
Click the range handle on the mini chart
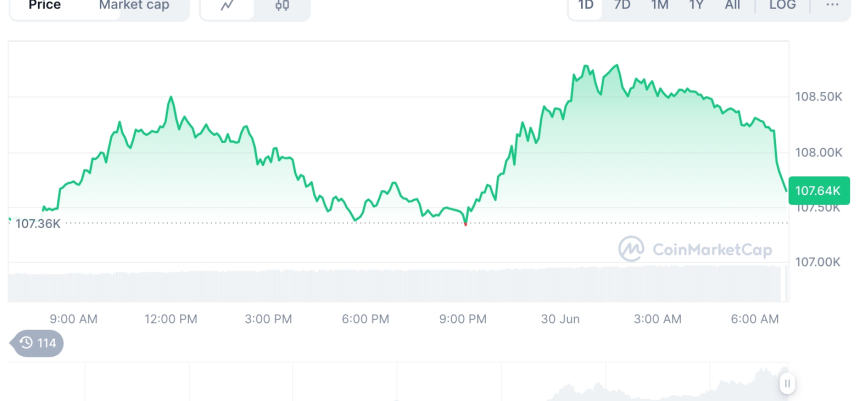tap(788, 383)
